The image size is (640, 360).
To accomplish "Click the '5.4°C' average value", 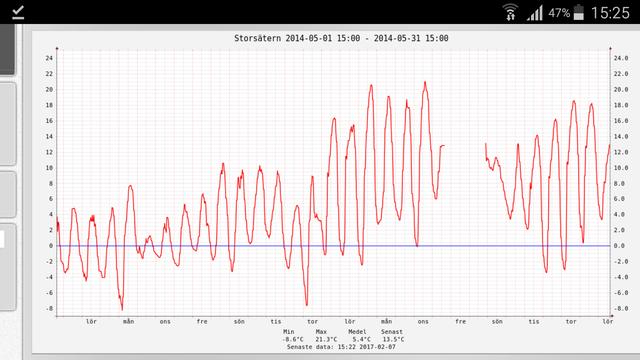I will click(362, 339).
